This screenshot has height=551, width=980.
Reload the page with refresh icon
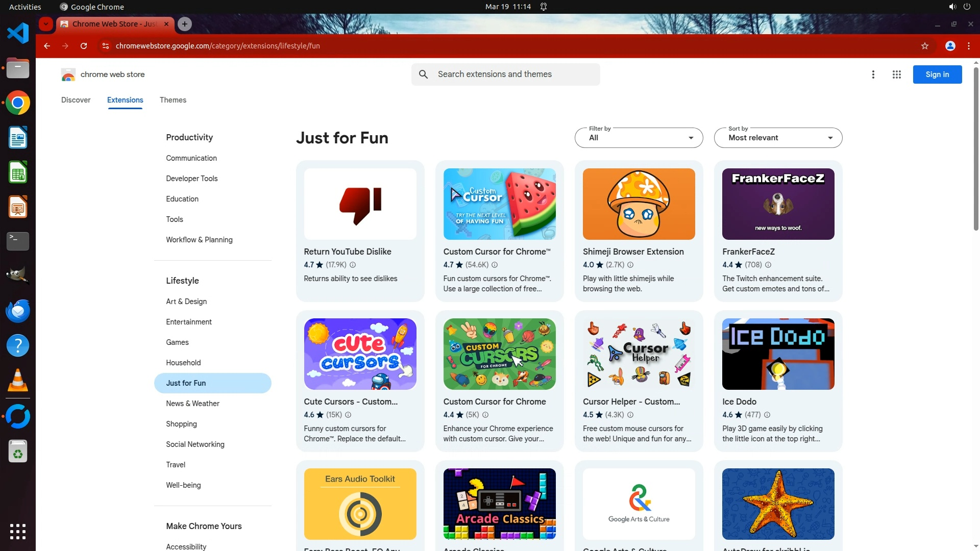84,46
